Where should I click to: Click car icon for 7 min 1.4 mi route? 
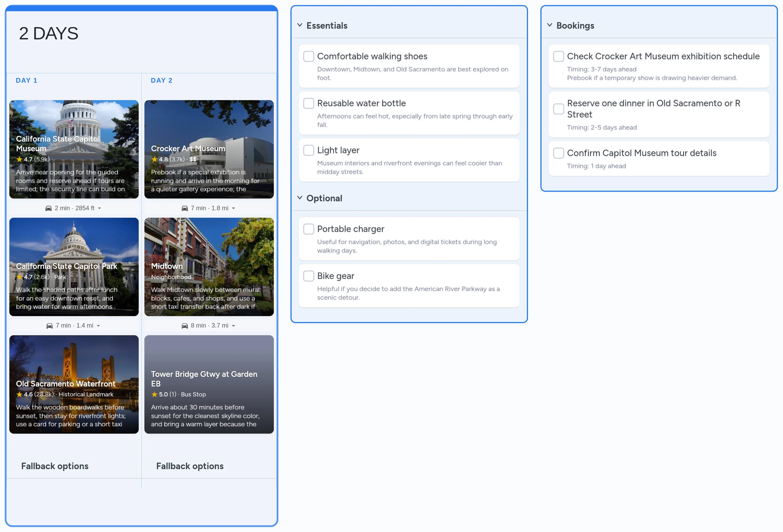[50, 326]
